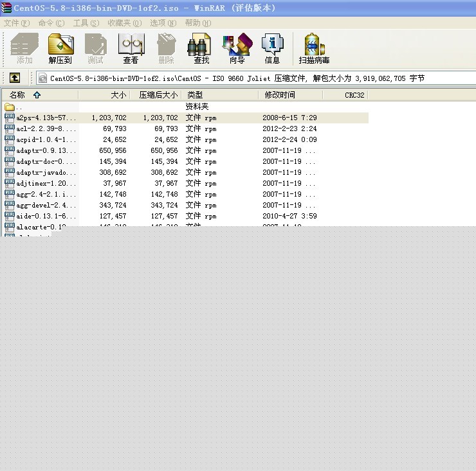The width and height of the screenshot is (476, 471).
Task: Click the Scan Virus (扫描病毒) icon
Action: 314,49
